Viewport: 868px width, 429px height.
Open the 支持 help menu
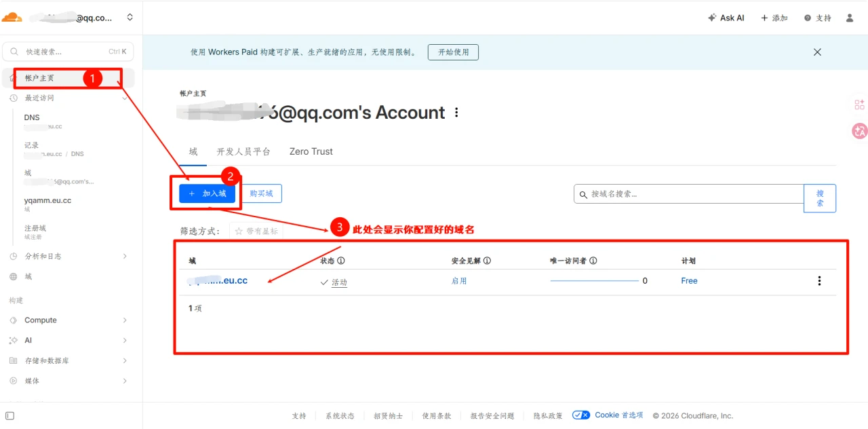pyautogui.click(x=818, y=18)
